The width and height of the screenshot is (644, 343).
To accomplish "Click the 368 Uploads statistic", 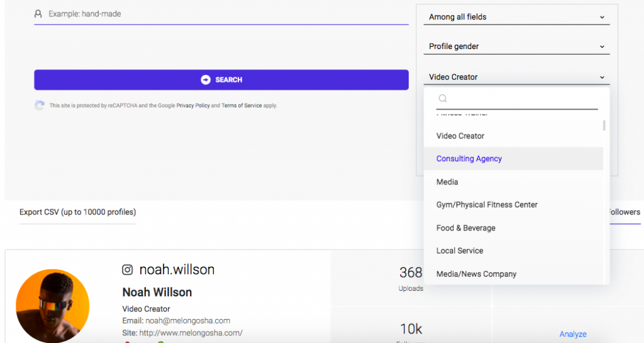I will pyautogui.click(x=411, y=278).
